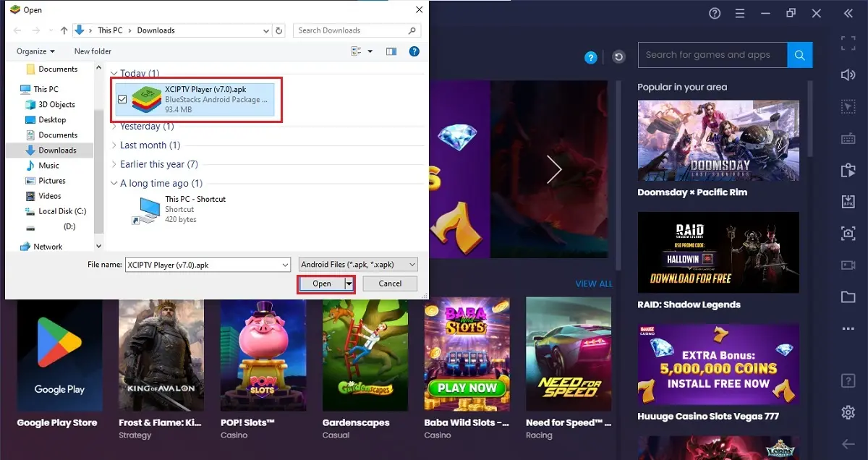Click the blue search magnifier button
Image resolution: width=868 pixels, height=460 pixels.
coord(800,55)
